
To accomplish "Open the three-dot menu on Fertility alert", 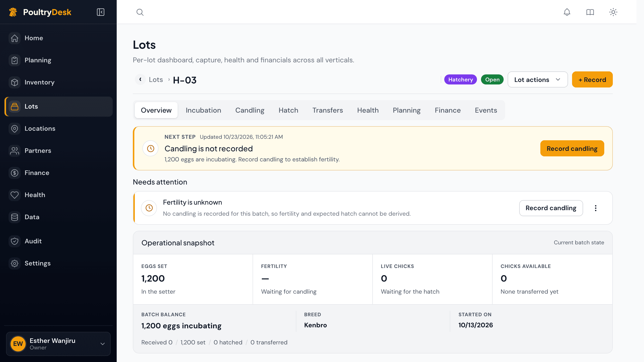I will (x=595, y=208).
